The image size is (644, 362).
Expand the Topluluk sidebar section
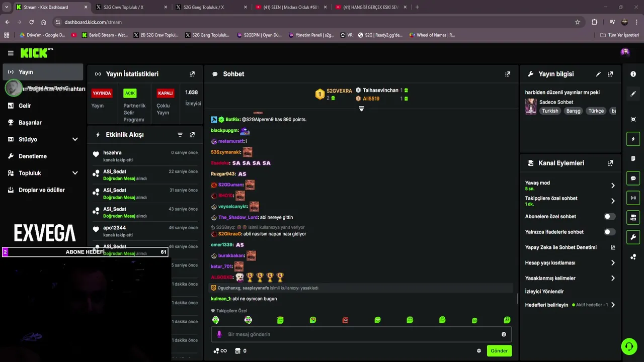coord(75,173)
